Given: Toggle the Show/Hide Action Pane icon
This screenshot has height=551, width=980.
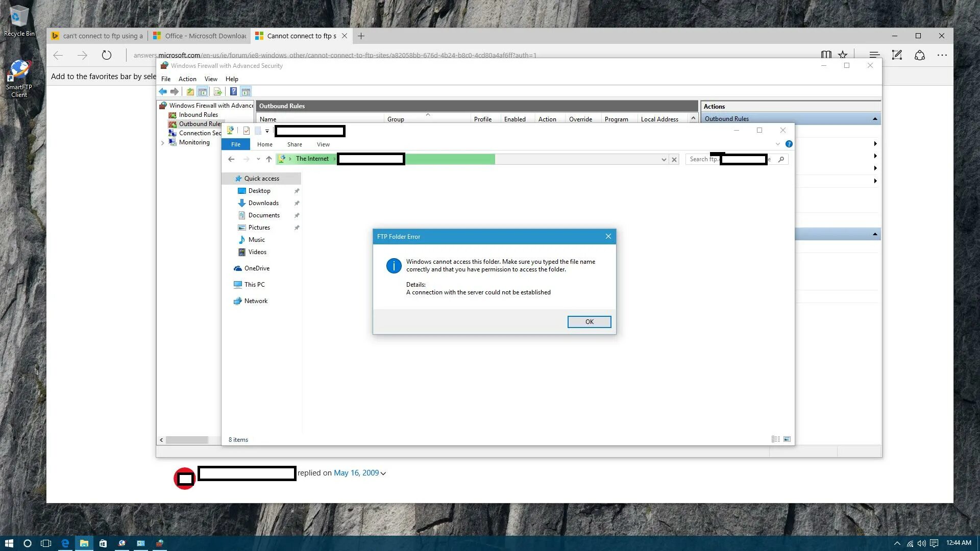Looking at the screenshot, I should tap(246, 92).
